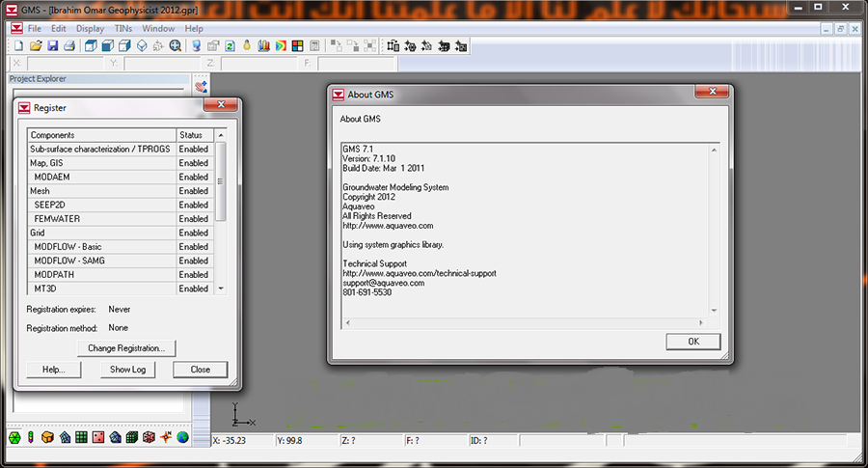Select the 'Map, GIS' component row
868x468 pixels.
point(121,163)
